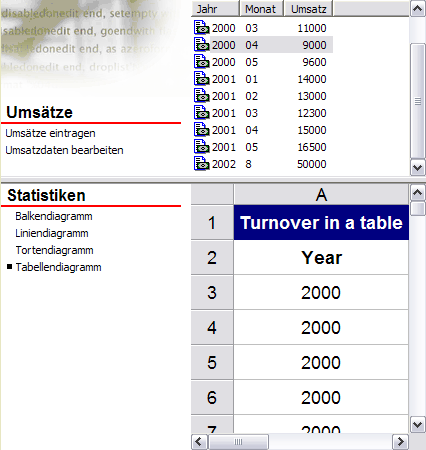The image size is (426, 450).
Task: Select spreadsheet row header 5
Action: coord(212,363)
